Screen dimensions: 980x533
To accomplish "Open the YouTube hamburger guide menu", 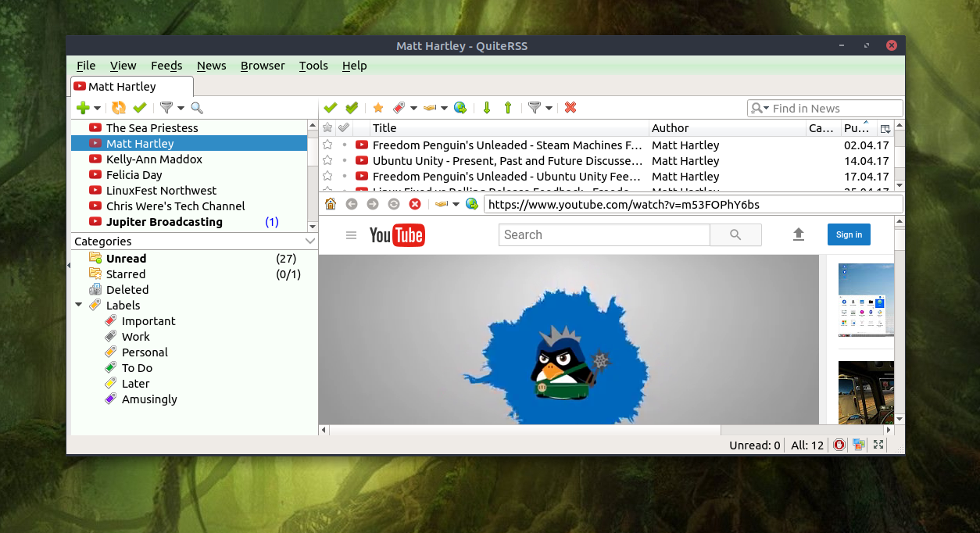I will pos(351,235).
